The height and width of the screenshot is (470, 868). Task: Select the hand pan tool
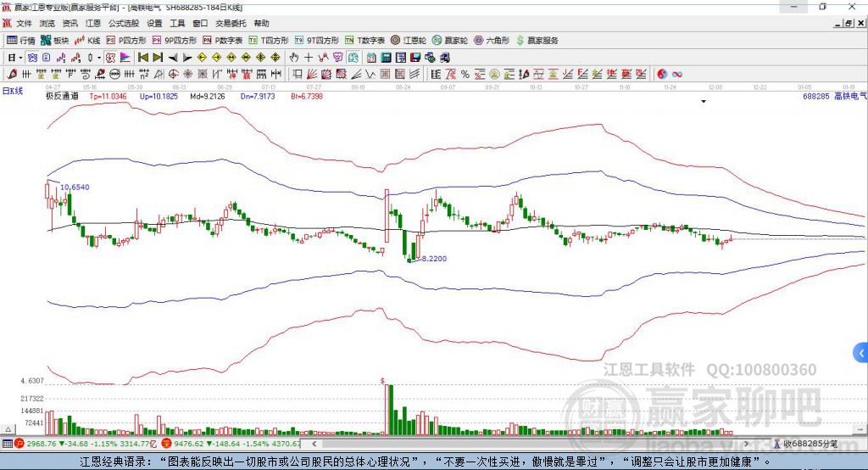pos(293,58)
